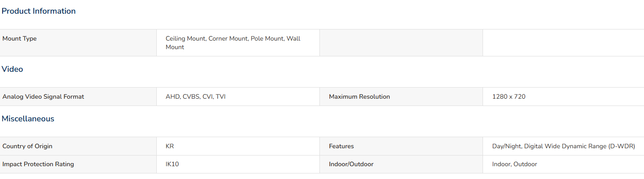
Task: Click the word Pole Mount in mount list
Action: pos(267,38)
